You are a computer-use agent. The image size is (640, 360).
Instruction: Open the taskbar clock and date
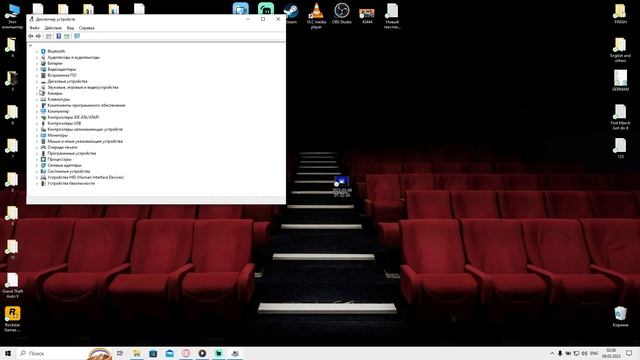click(611, 353)
